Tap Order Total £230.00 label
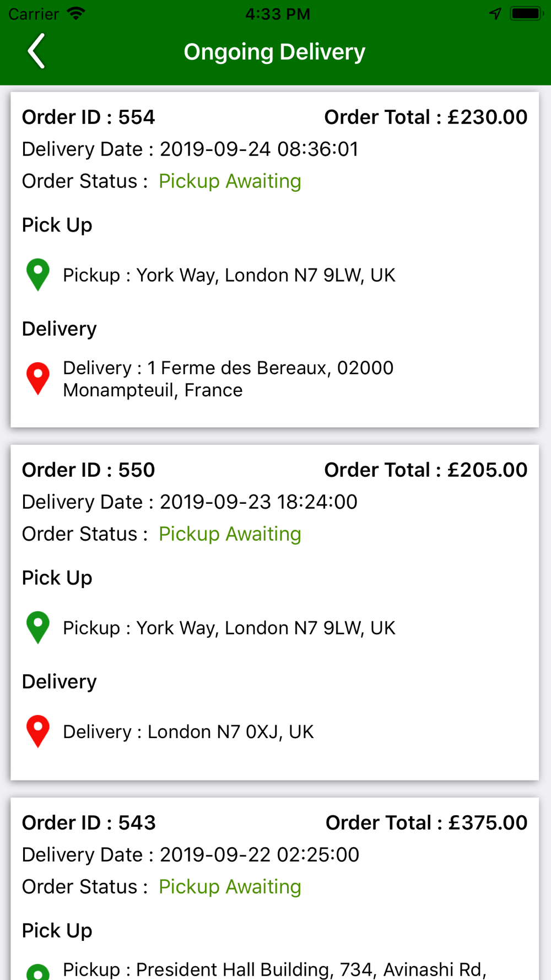The image size is (551, 980). click(425, 117)
